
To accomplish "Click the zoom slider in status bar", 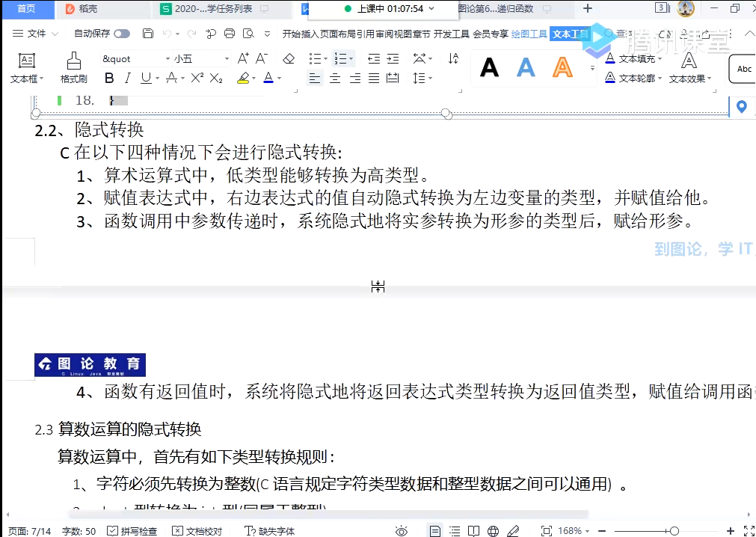I will [x=674, y=531].
